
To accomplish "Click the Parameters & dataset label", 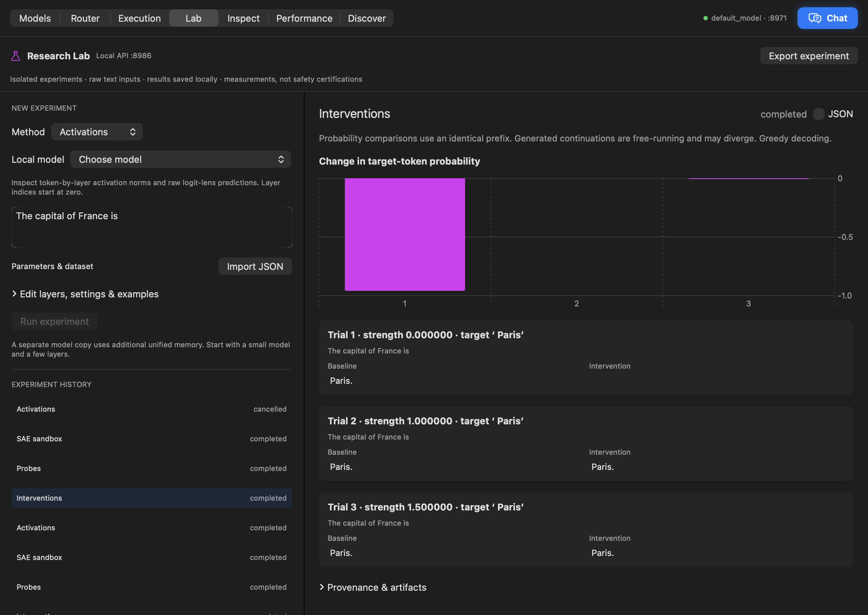I will [x=52, y=266].
